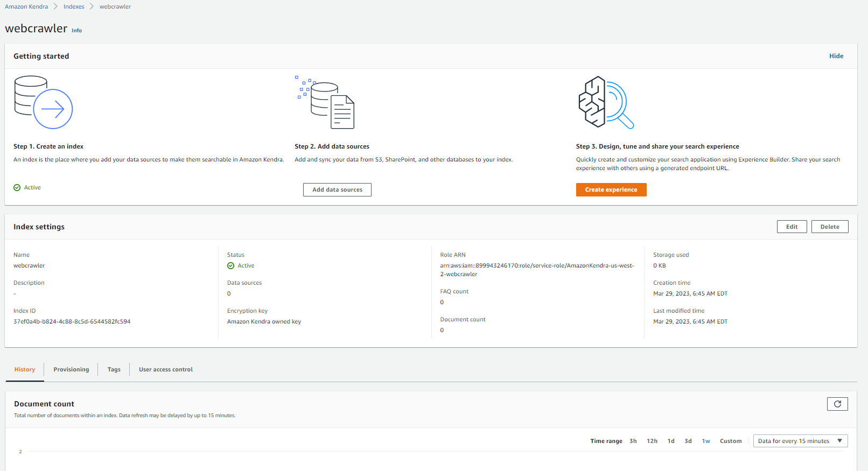Select the 3d time range
The width and height of the screenshot is (868, 471).
[x=688, y=441]
